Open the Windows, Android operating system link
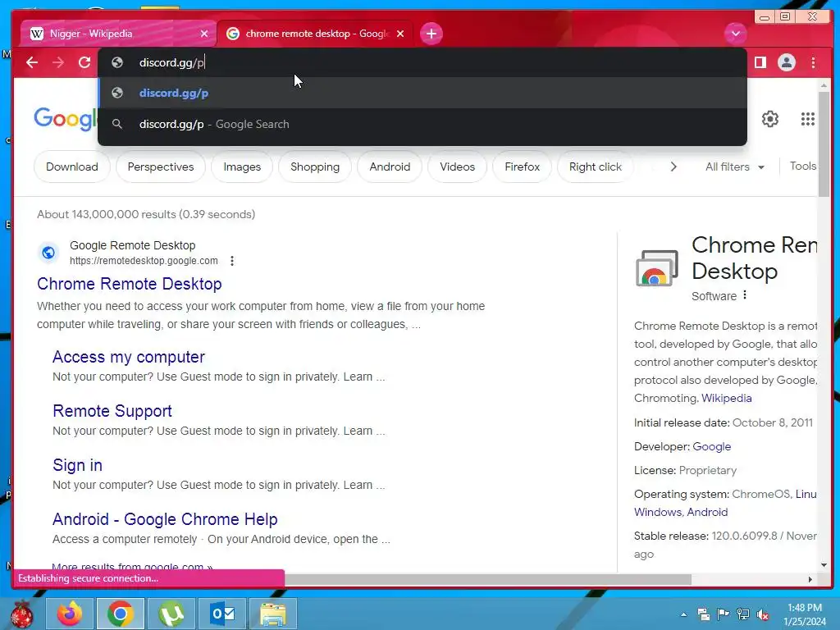The height and width of the screenshot is (630, 840). (x=681, y=512)
